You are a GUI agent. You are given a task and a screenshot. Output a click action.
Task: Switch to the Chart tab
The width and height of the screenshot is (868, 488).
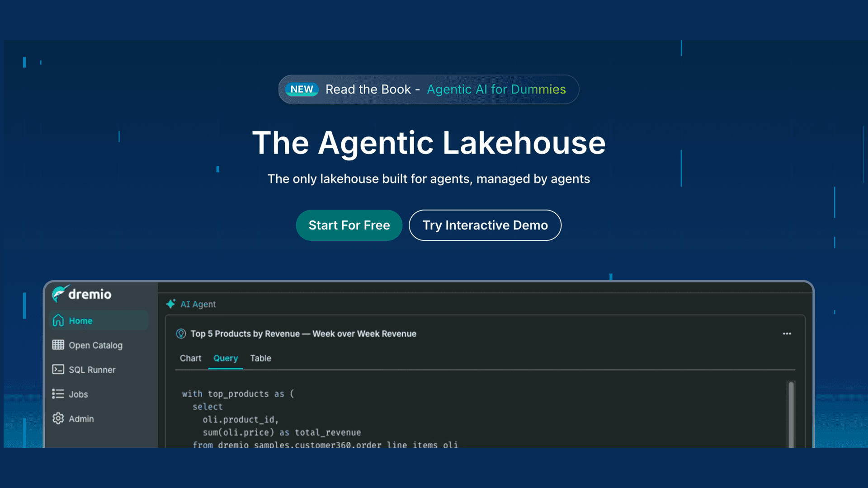coord(190,358)
